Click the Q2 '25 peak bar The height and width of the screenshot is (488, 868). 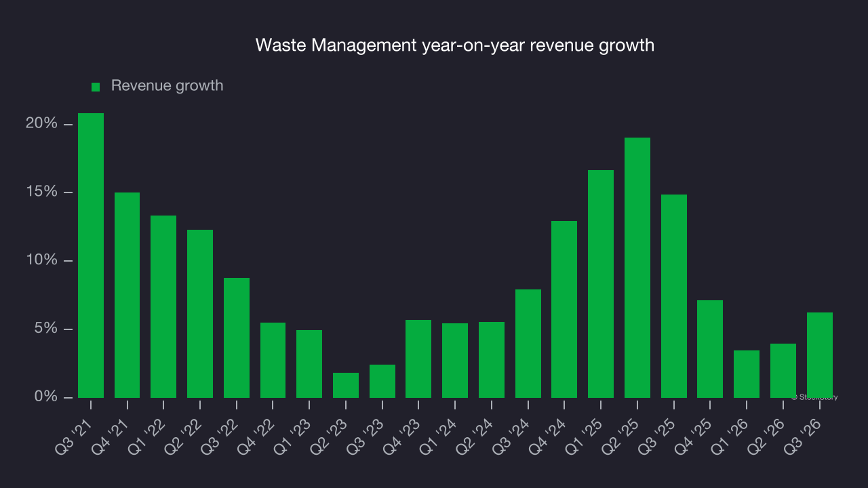637,268
